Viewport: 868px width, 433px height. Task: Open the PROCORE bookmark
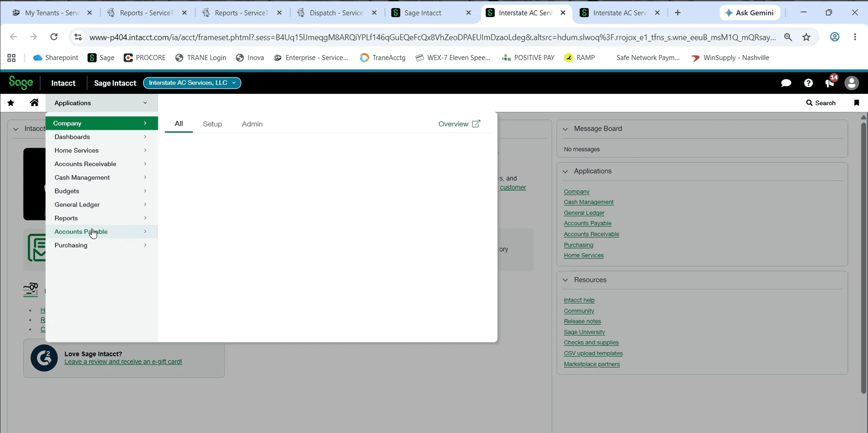145,58
